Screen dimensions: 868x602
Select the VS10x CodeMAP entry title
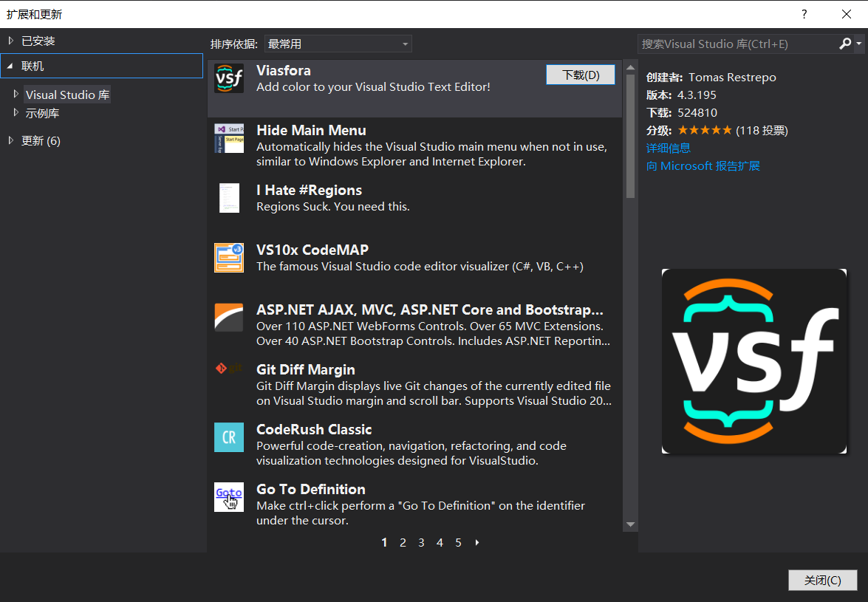click(312, 250)
